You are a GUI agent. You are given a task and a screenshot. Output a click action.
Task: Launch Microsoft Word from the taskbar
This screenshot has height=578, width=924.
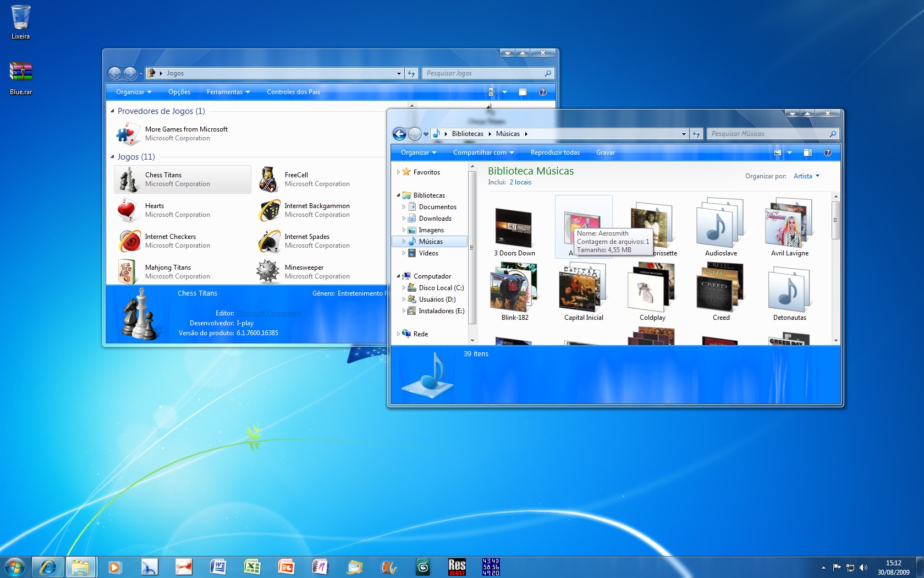(218, 566)
